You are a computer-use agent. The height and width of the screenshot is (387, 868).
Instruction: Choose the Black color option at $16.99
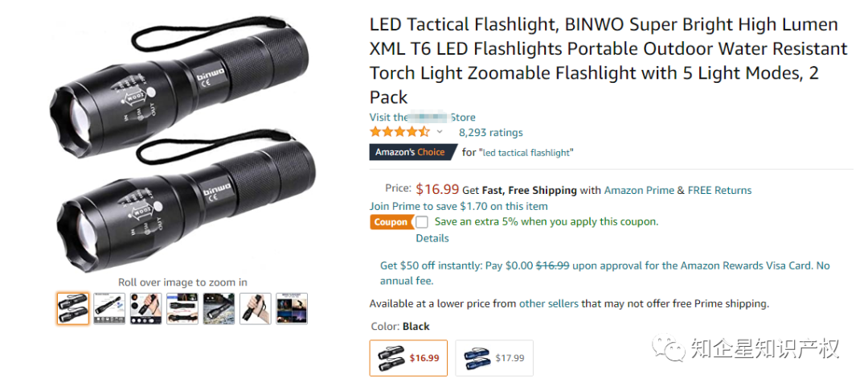click(408, 357)
